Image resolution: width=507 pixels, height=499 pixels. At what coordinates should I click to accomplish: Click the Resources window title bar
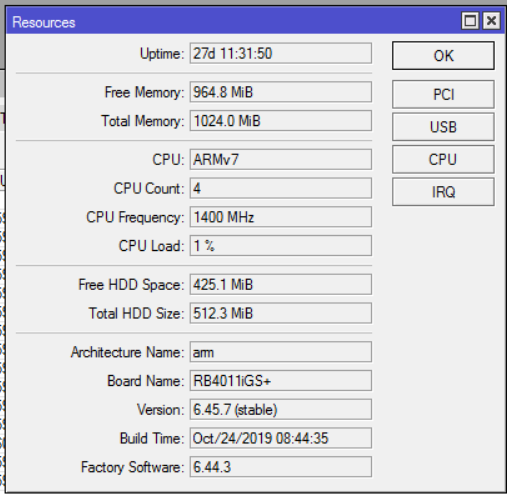pyautogui.click(x=233, y=21)
